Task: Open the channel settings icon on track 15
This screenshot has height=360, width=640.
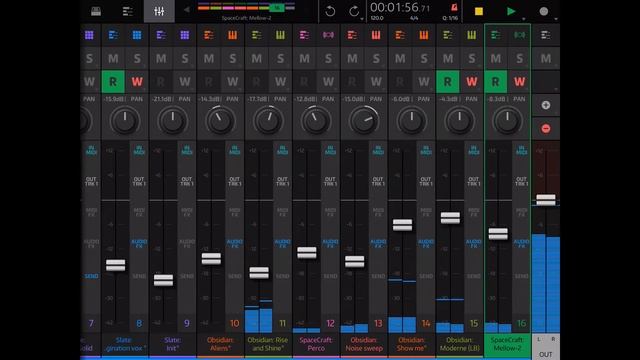Action: coord(447,35)
